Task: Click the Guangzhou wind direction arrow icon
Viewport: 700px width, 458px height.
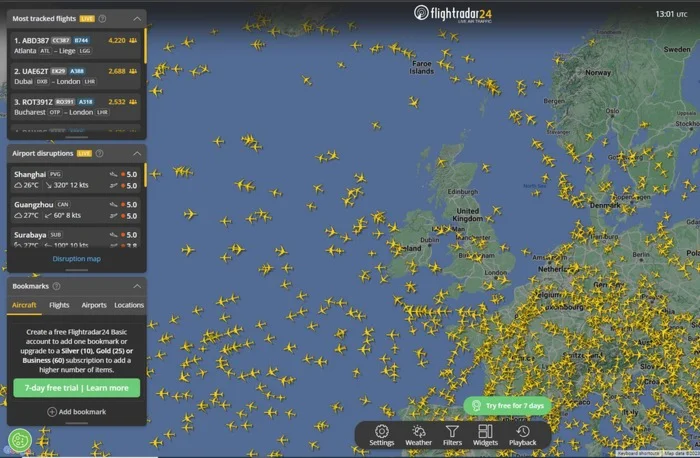Action: tap(48, 216)
